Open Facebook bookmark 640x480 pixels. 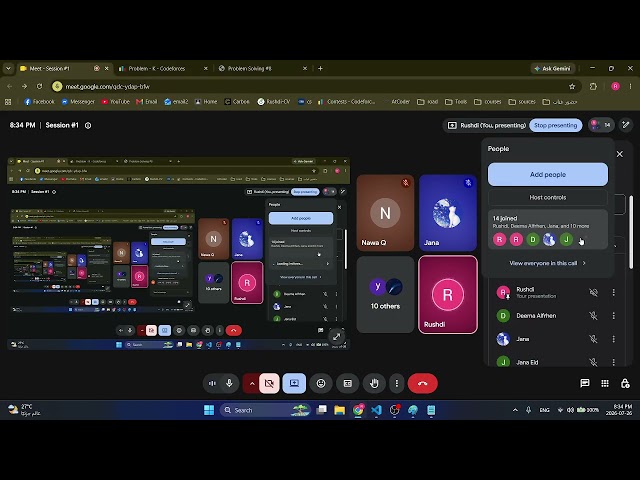click(x=39, y=102)
